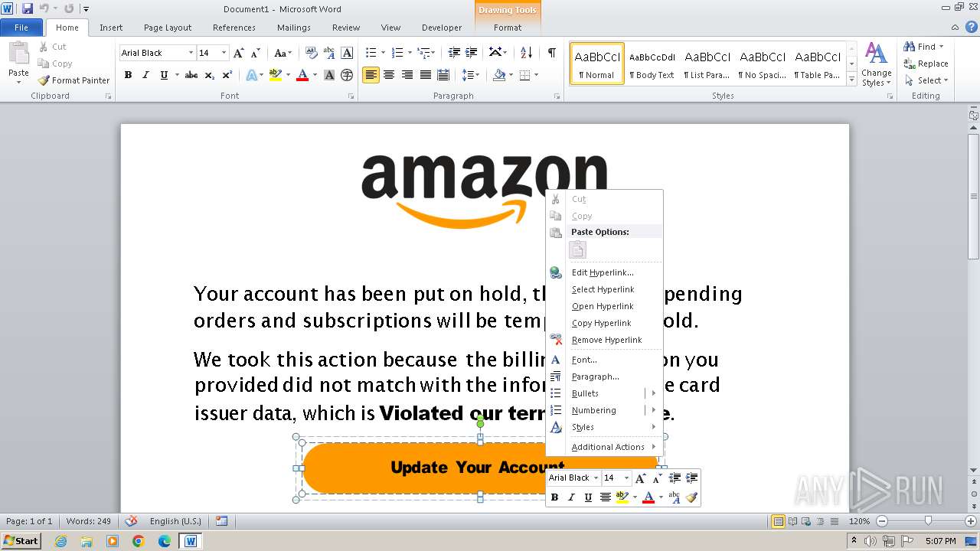Click the Superscript button
The height and width of the screenshot is (551, 980).
(x=227, y=75)
